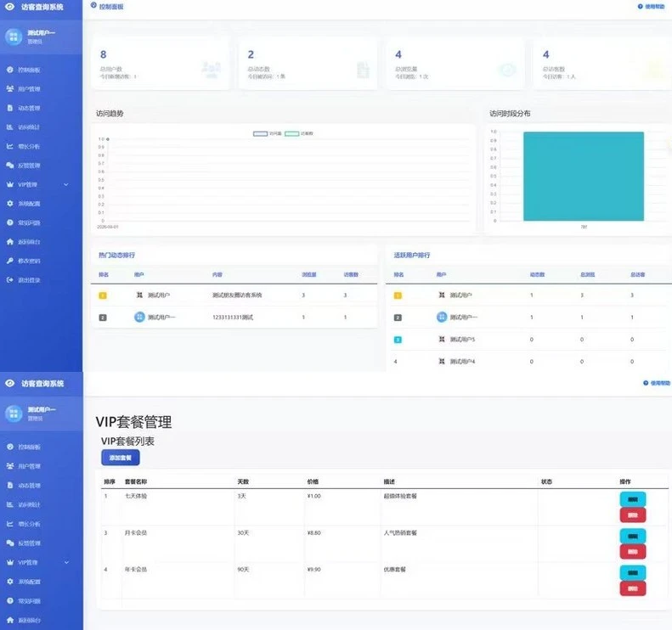Click the cyan edit button for the 月卡会员 row
The height and width of the screenshot is (630, 672).
point(633,537)
